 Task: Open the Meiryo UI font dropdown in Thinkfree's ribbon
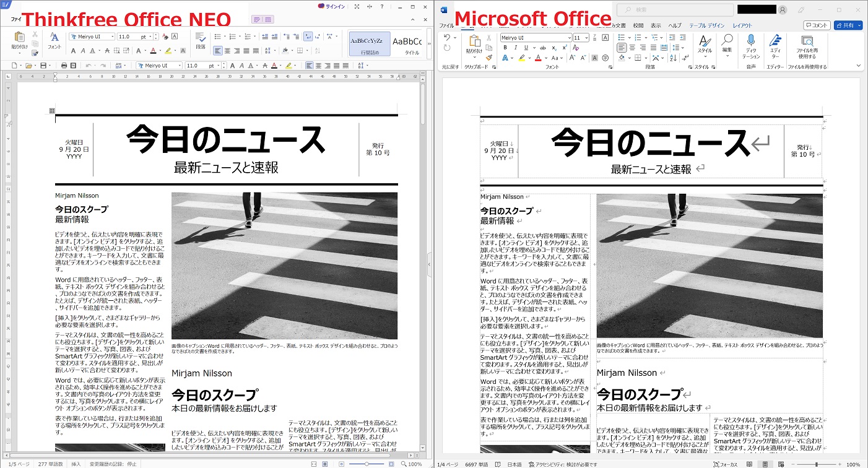pos(113,37)
